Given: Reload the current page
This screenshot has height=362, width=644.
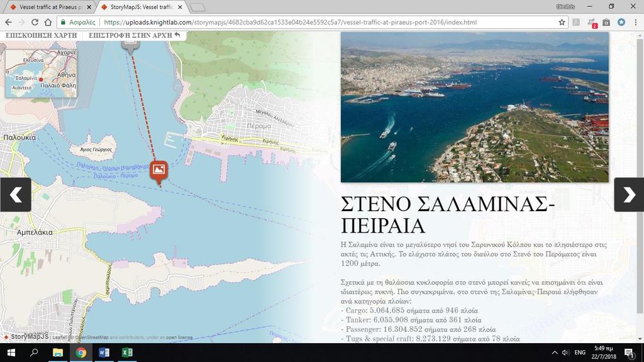Looking at the screenshot, I should [35, 22].
